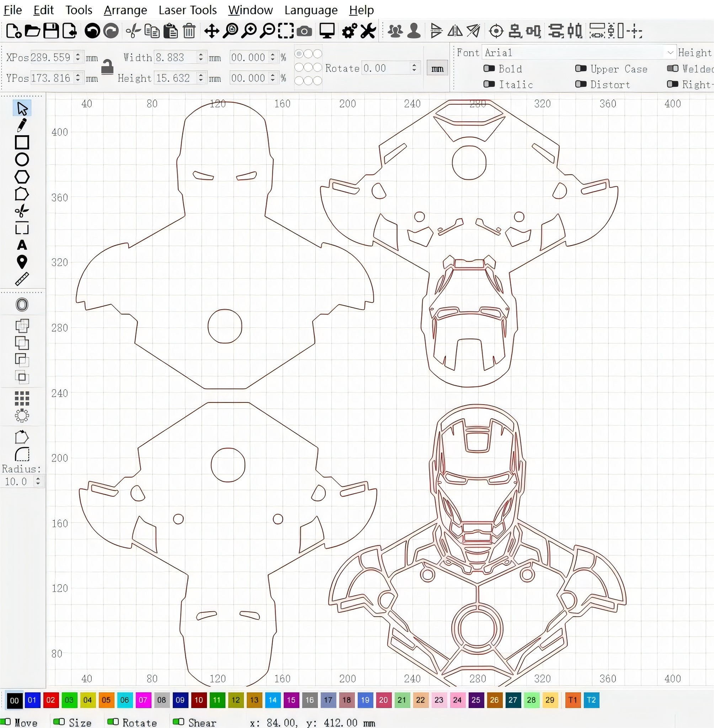Toggle the Rotate lock switch

click(113, 721)
